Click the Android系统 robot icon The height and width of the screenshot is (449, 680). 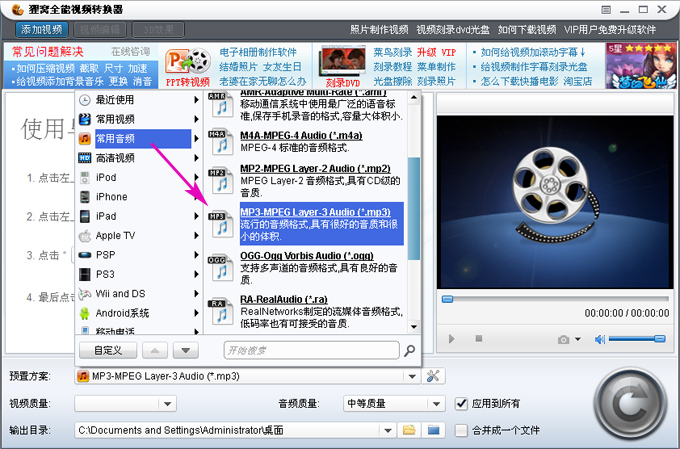[x=85, y=313]
